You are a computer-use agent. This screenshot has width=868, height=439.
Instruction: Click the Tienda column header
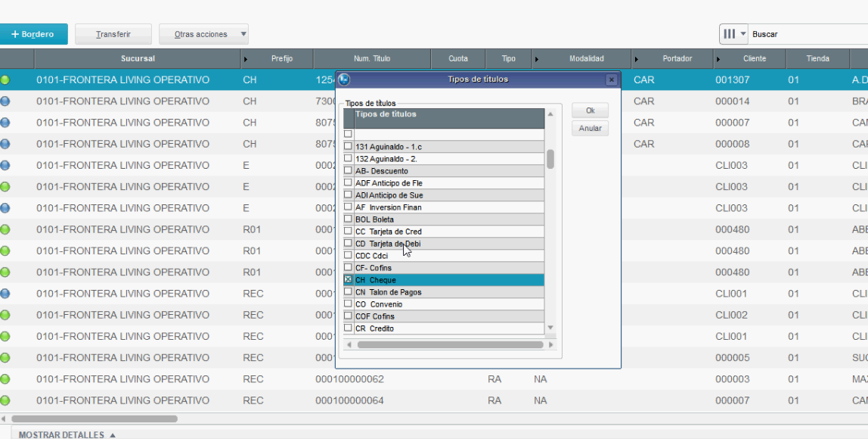click(x=817, y=58)
